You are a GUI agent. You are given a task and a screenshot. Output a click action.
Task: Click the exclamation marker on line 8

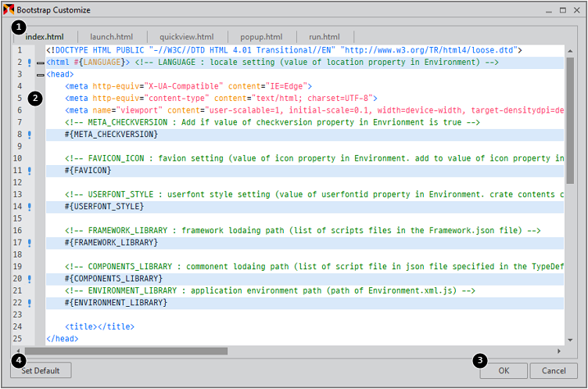pyautogui.click(x=30, y=135)
